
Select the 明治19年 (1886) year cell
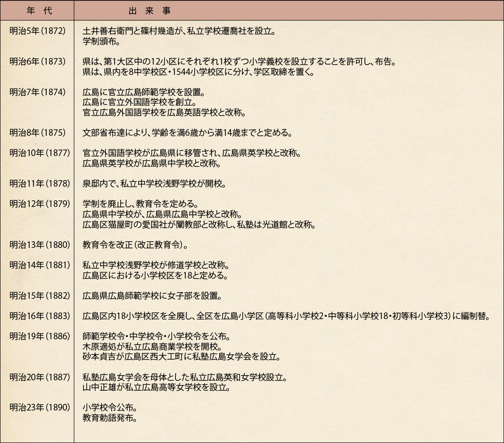[40, 336]
